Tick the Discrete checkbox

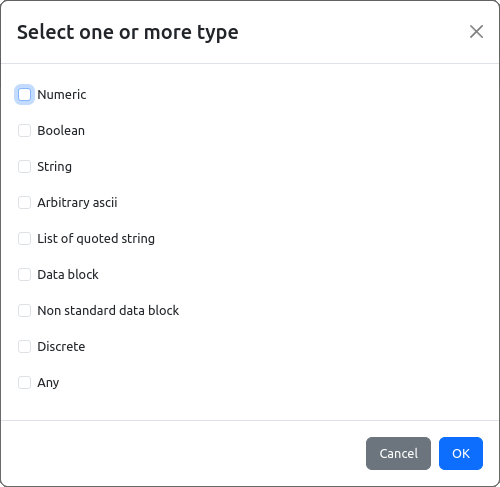click(24, 347)
